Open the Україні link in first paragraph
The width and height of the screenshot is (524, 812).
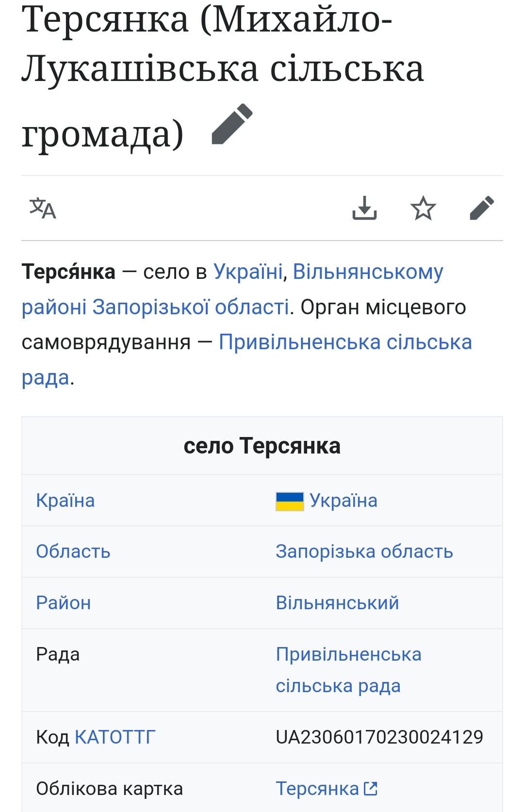click(248, 272)
